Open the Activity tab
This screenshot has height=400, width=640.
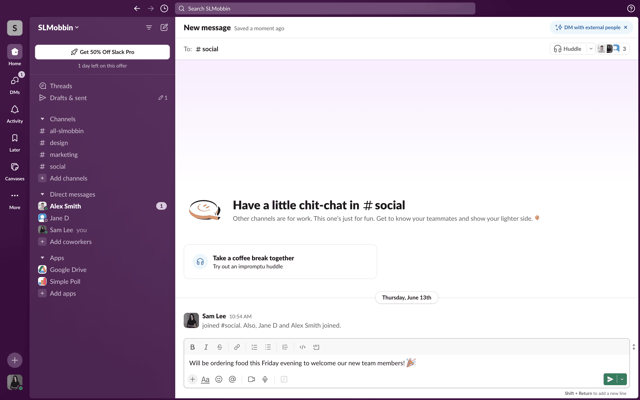(x=15, y=113)
